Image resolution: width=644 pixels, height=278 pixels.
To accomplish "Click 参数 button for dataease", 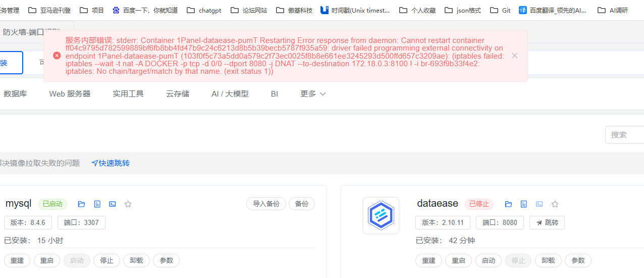I will [x=578, y=260].
